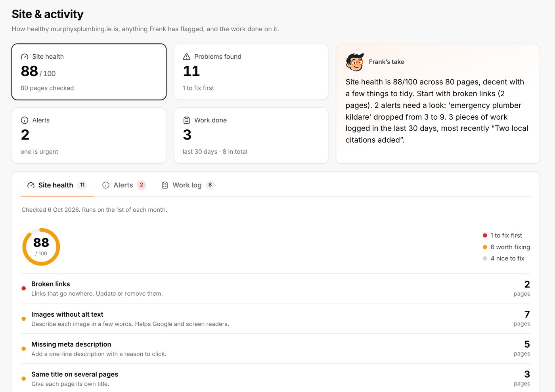Click the Work done clipboard icon in card
This screenshot has height=392, width=555.
point(187,120)
